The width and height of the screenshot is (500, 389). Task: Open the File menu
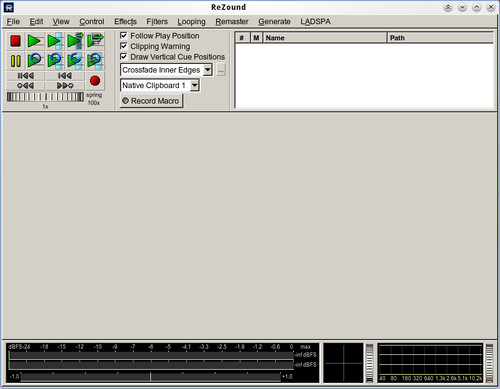coord(13,22)
